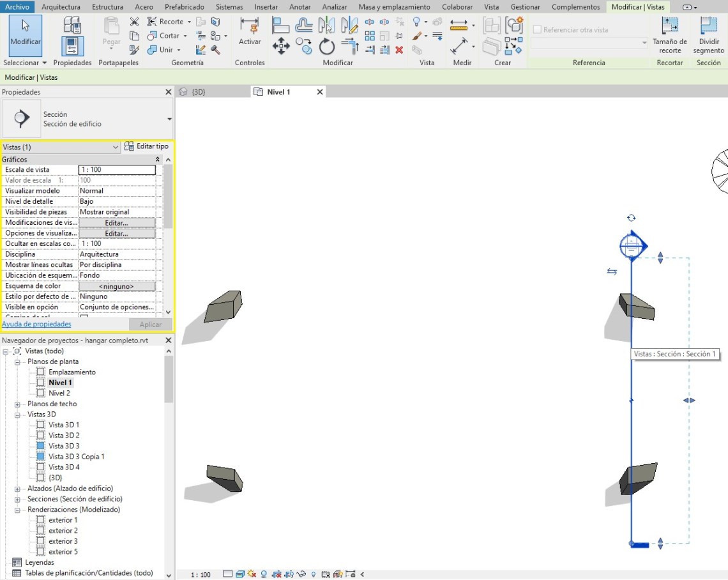Toggle the flip section arrows in canvas

point(612,271)
